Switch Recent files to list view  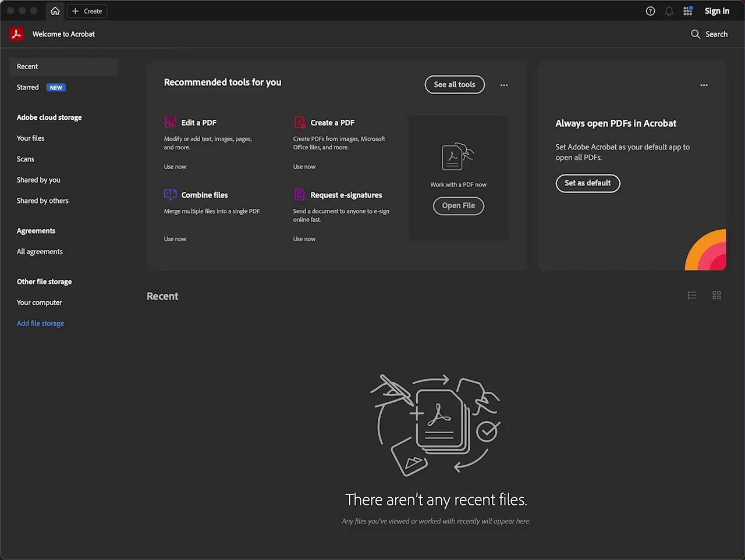(692, 295)
